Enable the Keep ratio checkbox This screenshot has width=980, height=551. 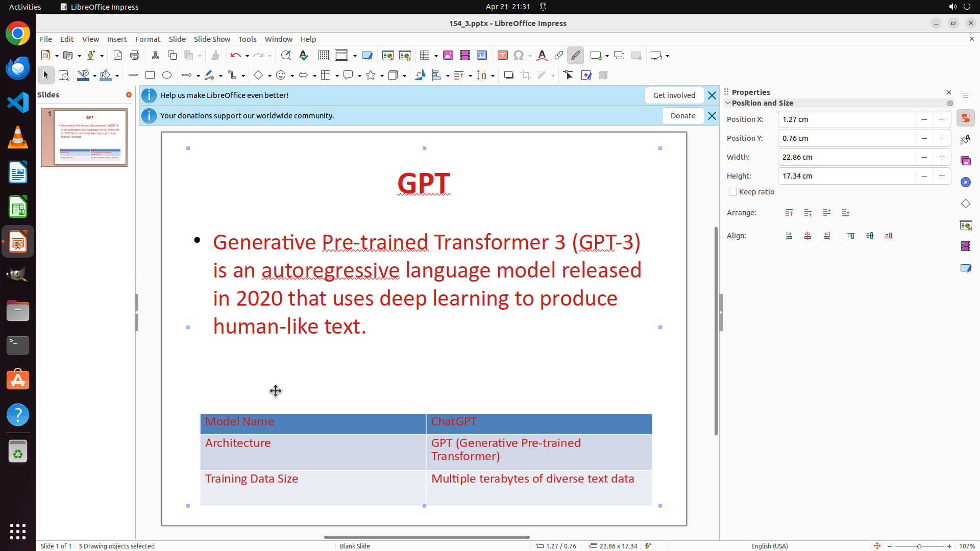point(733,192)
